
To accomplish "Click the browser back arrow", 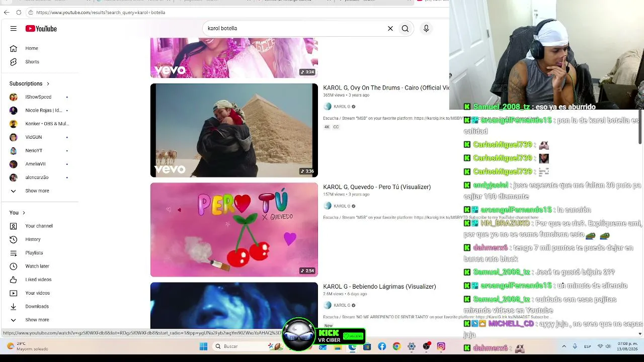I will 7,13.
